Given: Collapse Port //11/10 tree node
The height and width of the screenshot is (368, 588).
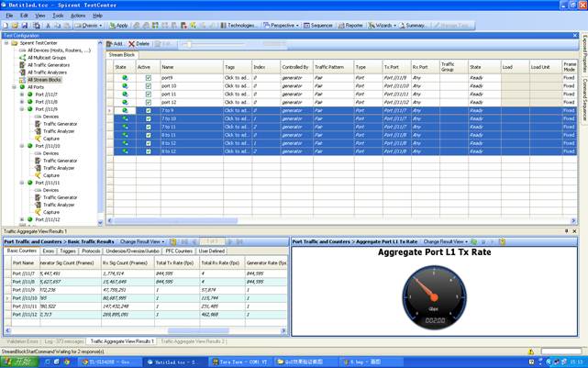Looking at the screenshot, I should click(22, 146).
